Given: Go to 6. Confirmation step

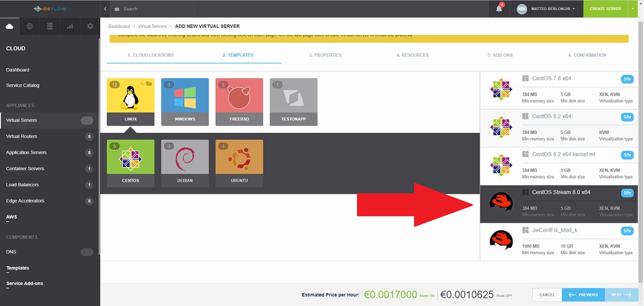Looking at the screenshot, I should click(x=587, y=55).
